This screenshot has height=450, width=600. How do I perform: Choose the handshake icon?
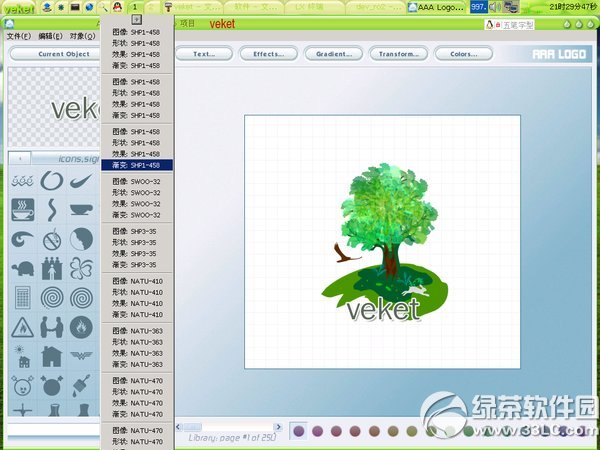52,327
